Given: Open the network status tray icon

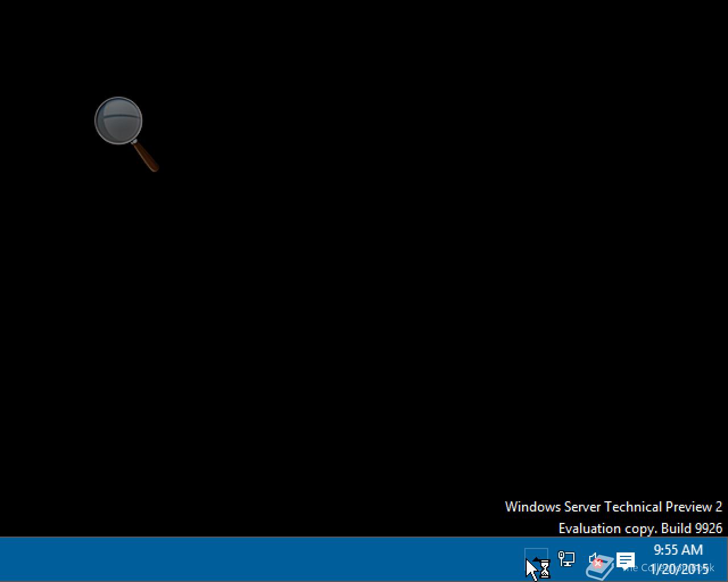Looking at the screenshot, I should (x=566, y=559).
